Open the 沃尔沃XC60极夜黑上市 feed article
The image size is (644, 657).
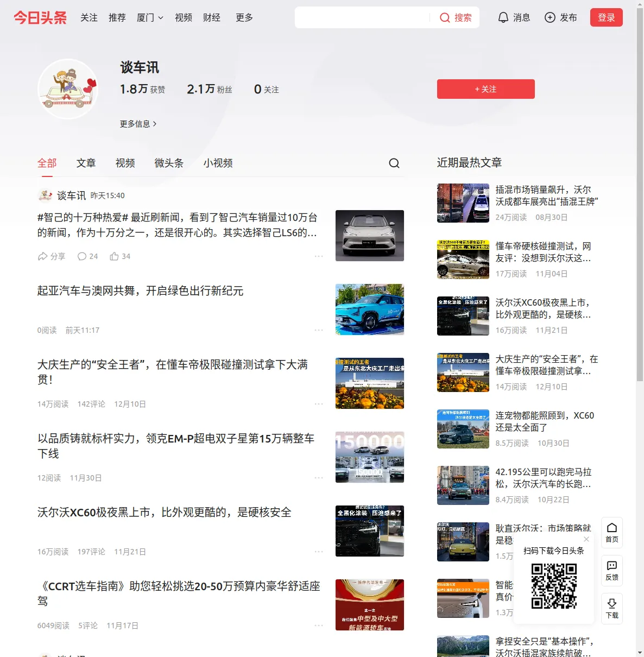coord(164,513)
